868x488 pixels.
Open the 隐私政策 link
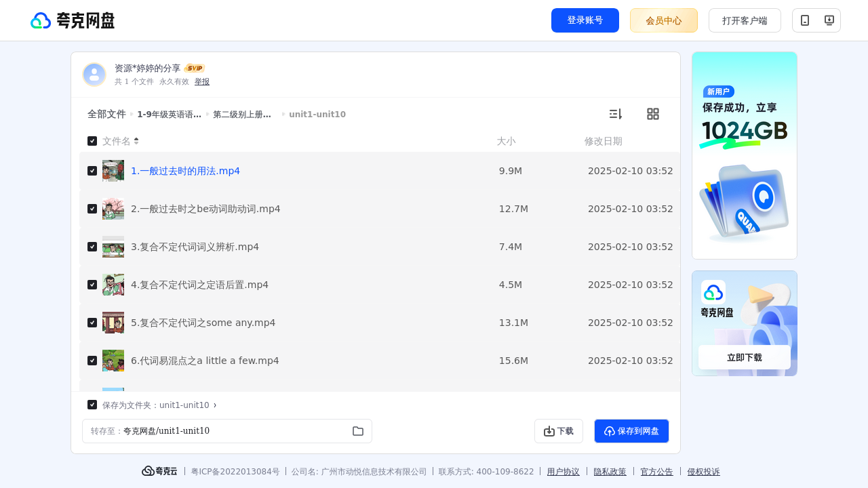(610, 472)
